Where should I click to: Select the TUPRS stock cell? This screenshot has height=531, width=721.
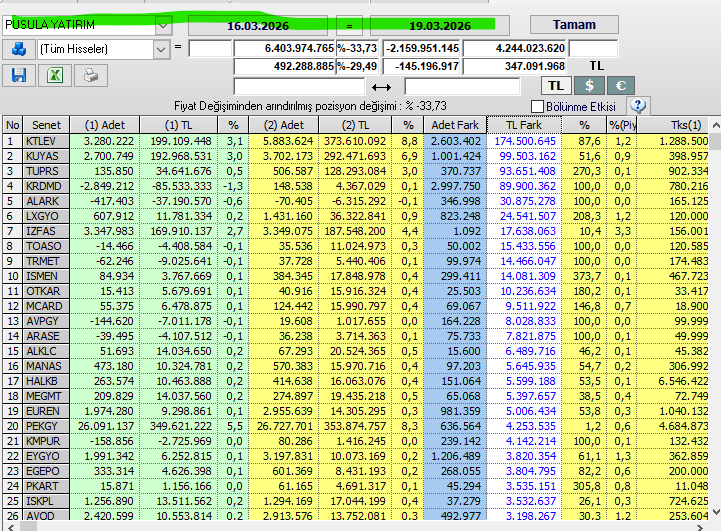(46, 171)
